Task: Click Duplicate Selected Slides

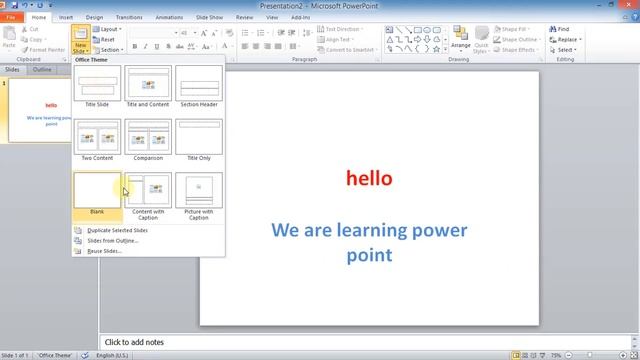Action: [x=117, y=230]
